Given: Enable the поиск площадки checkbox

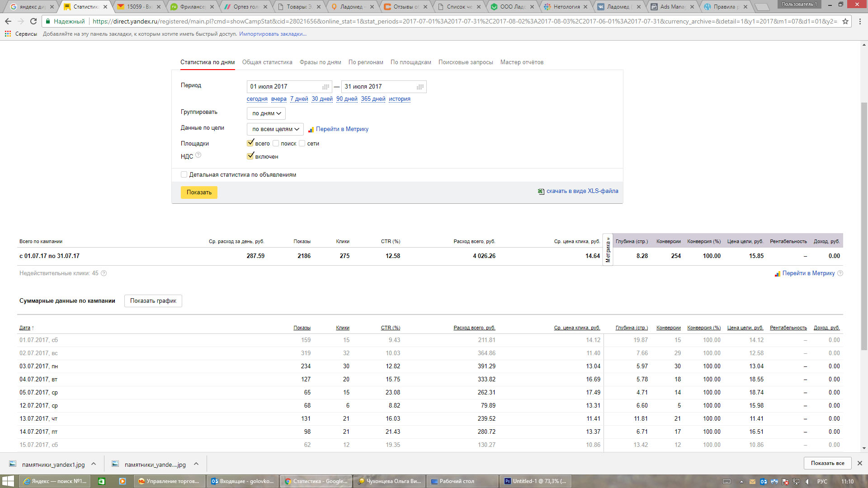Looking at the screenshot, I should (x=276, y=144).
